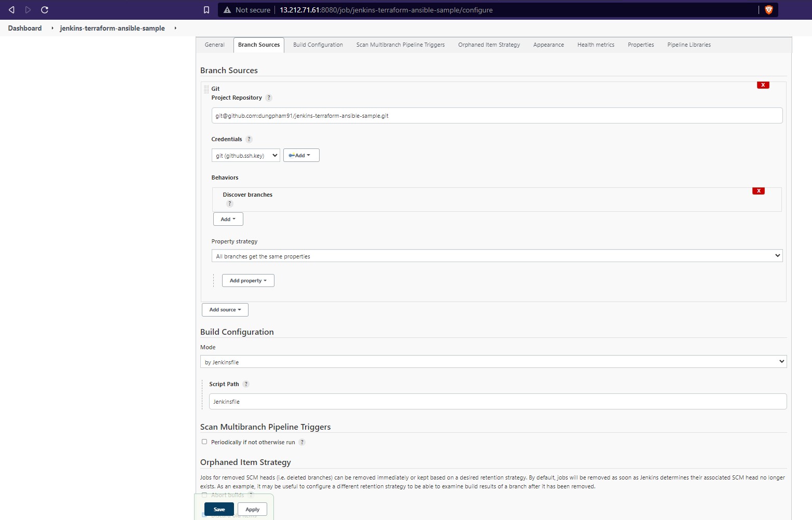Click the bookmark icon in address bar
The image size is (812, 520).
(x=207, y=10)
